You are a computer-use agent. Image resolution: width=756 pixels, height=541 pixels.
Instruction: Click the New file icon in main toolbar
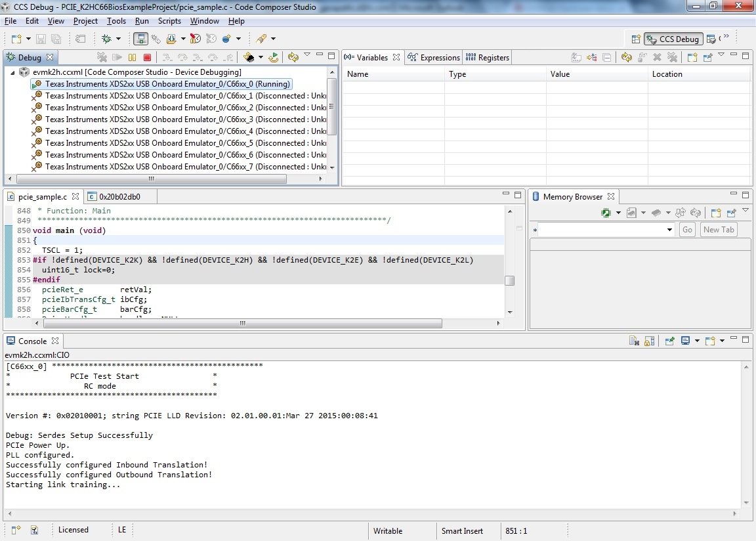(x=16, y=39)
